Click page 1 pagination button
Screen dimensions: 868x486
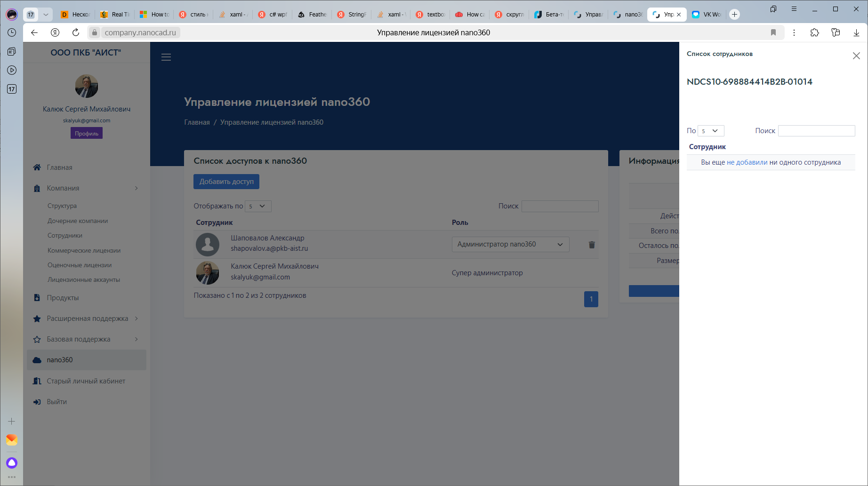point(591,299)
